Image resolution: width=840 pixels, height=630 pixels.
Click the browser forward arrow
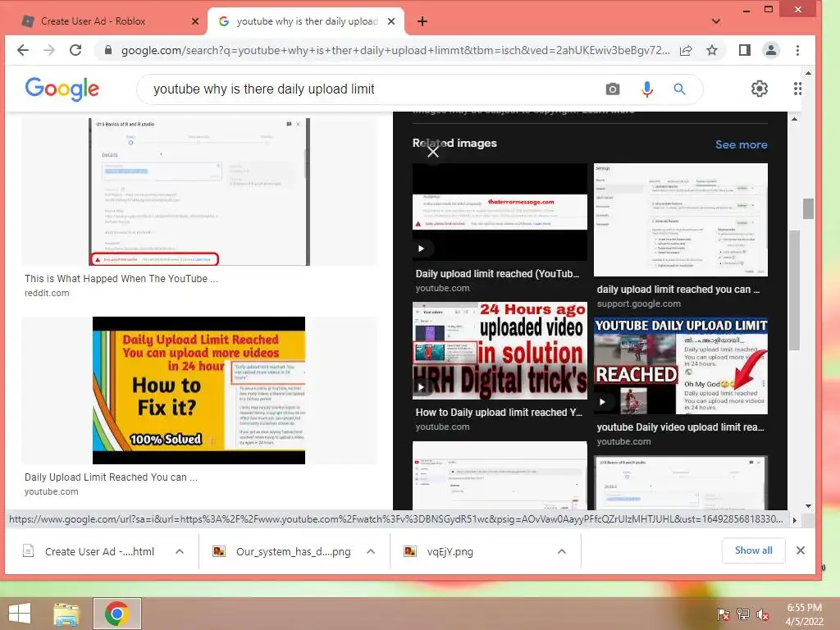49,50
